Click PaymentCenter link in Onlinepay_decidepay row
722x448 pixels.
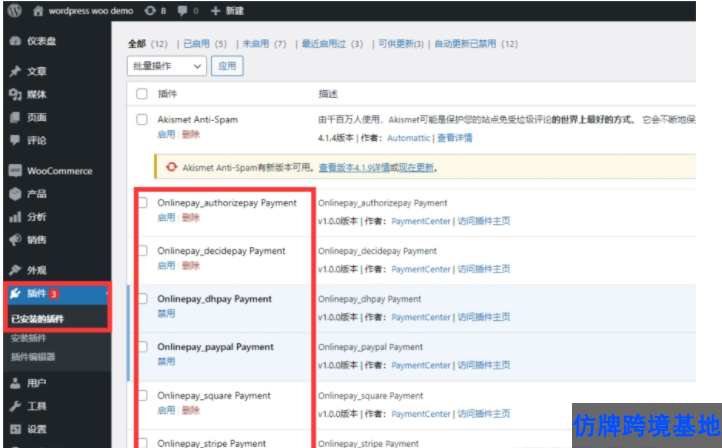point(421,269)
